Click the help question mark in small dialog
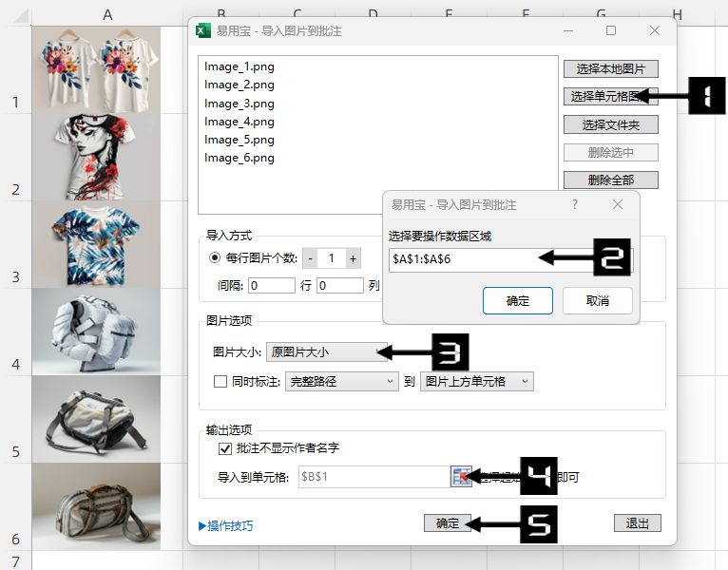 574,204
